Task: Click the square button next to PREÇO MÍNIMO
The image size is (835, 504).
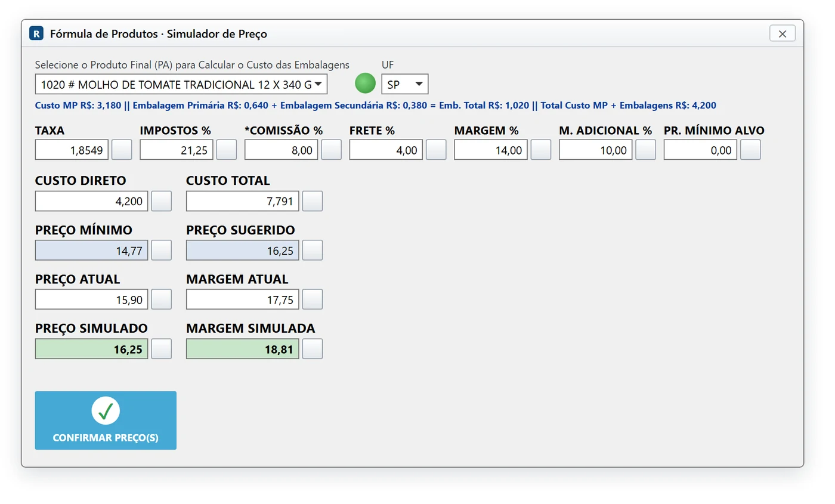Action: (x=161, y=251)
